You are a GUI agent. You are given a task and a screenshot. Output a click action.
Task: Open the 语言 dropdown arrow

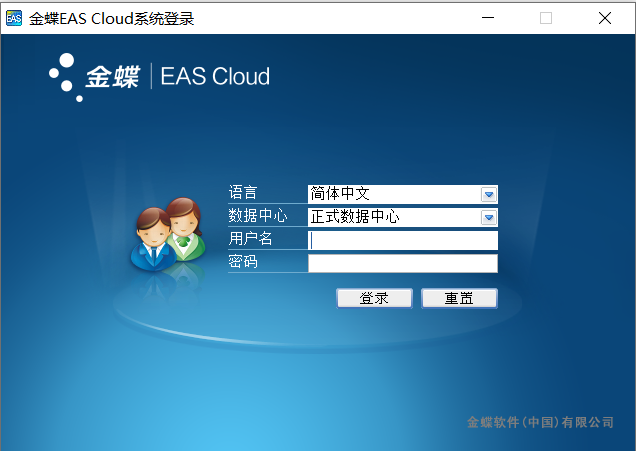coord(489,195)
